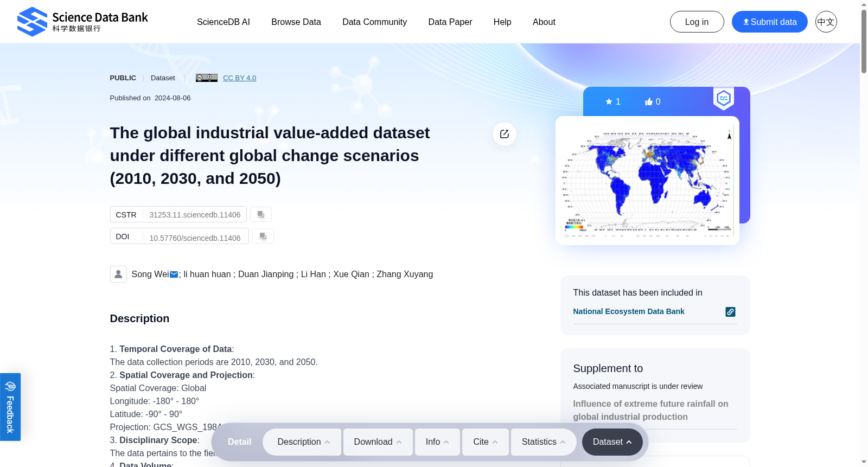Open the CC BY 4.0 license link
This screenshot has height=467, width=868.
pos(239,78)
